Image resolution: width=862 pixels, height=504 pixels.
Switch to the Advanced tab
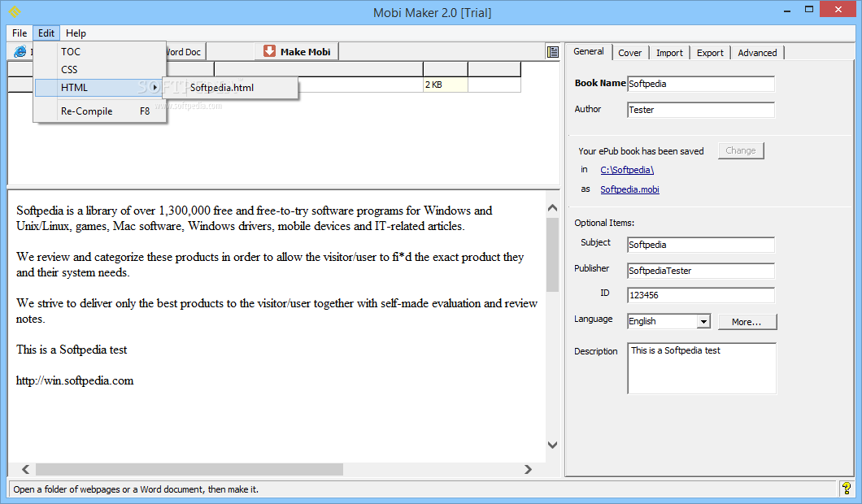point(757,53)
